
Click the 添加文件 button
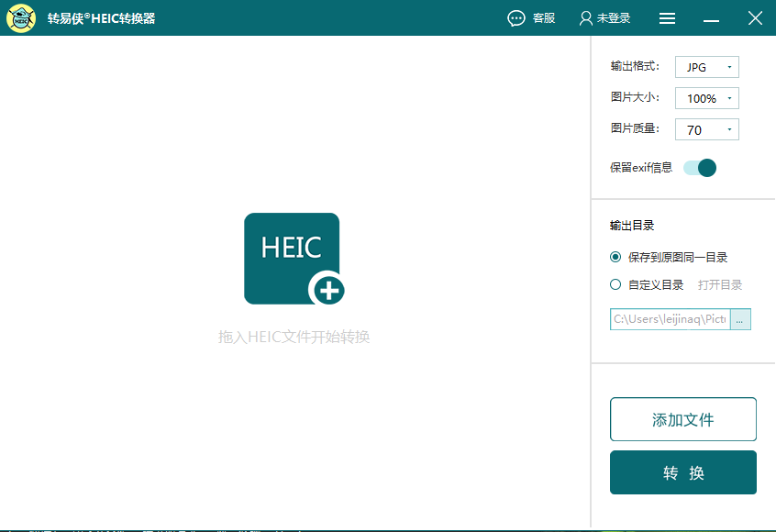683,419
